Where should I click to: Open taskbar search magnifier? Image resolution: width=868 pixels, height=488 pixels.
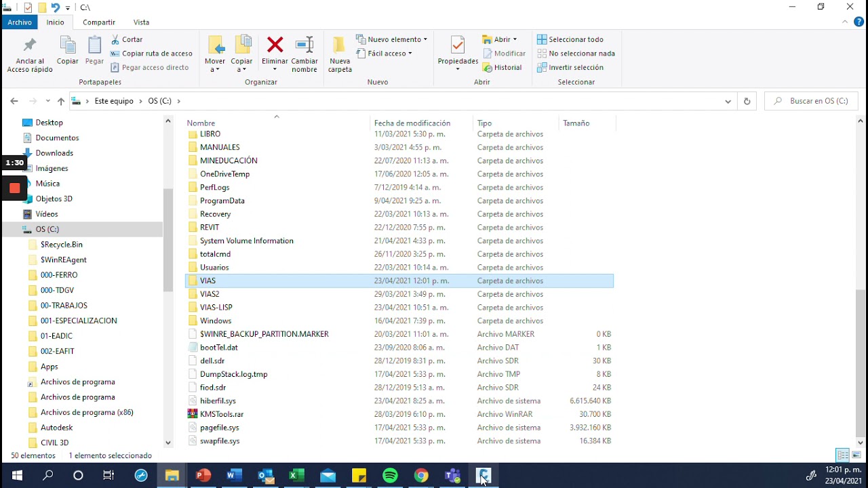48,476
